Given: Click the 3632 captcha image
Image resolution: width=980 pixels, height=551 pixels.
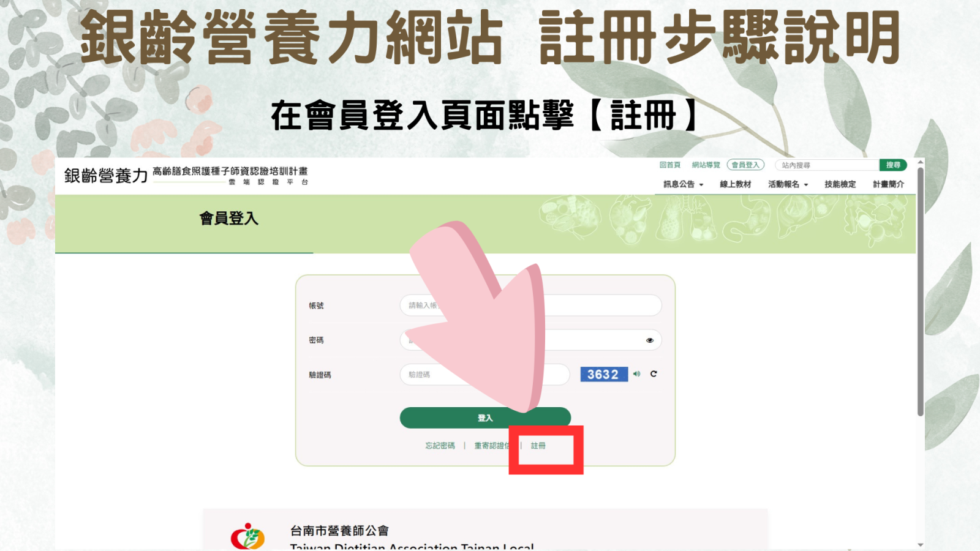Looking at the screenshot, I should tap(604, 374).
